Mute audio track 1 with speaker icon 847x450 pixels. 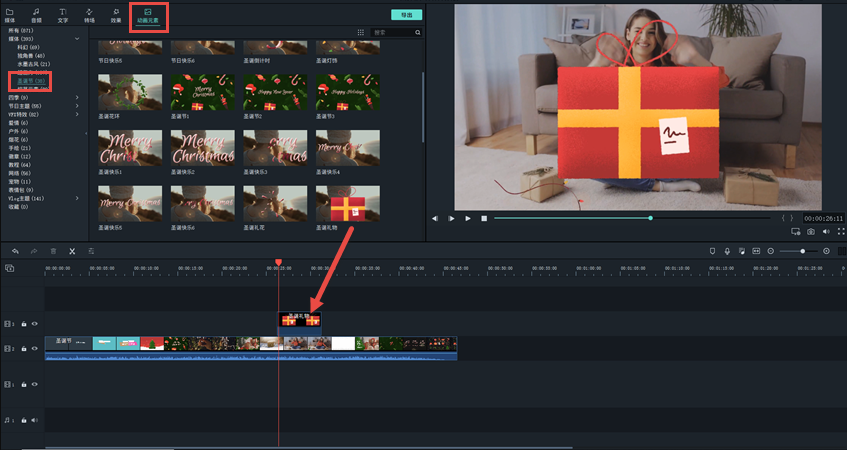pos(35,420)
